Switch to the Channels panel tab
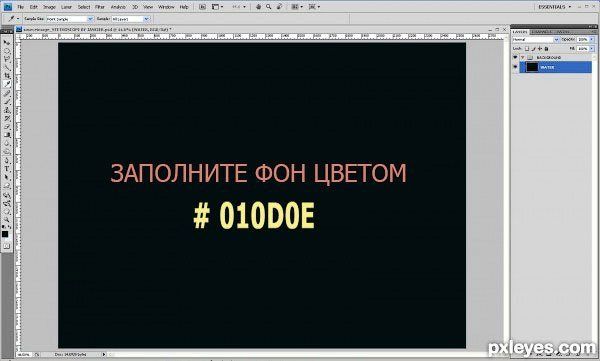Screen dimensions: 600x361 541,32
